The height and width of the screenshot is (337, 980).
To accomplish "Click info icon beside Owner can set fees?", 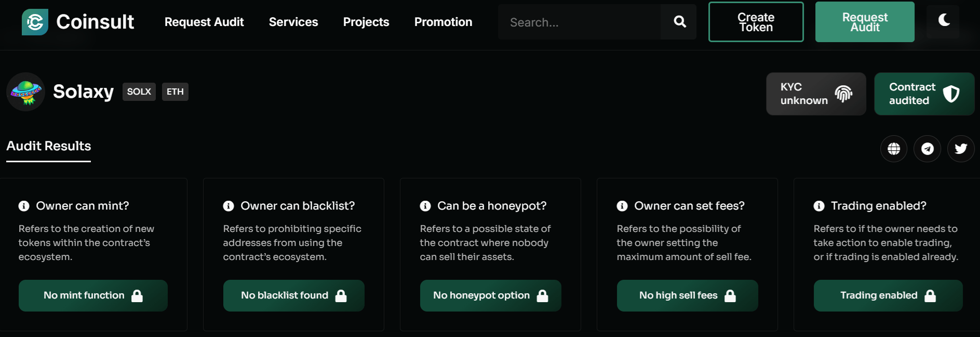I will pyautogui.click(x=622, y=206).
